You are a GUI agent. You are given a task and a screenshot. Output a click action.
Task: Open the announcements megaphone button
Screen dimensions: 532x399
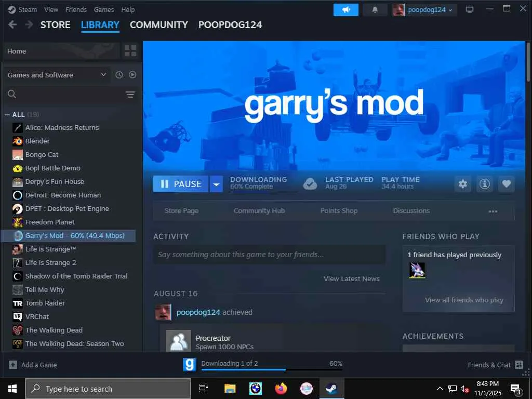pos(345,9)
